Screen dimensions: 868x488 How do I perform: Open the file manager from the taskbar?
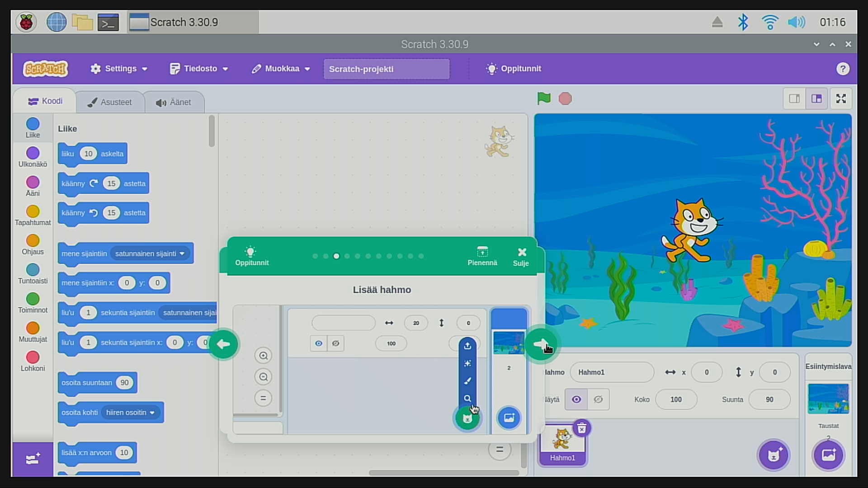pyautogui.click(x=82, y=22)
